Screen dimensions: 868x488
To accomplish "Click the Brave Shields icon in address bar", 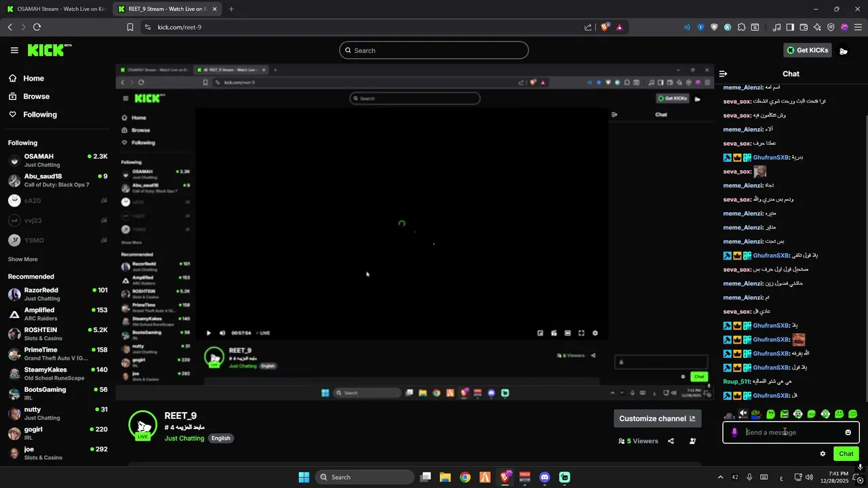I will pyautogui.click(x=605, y=27).
